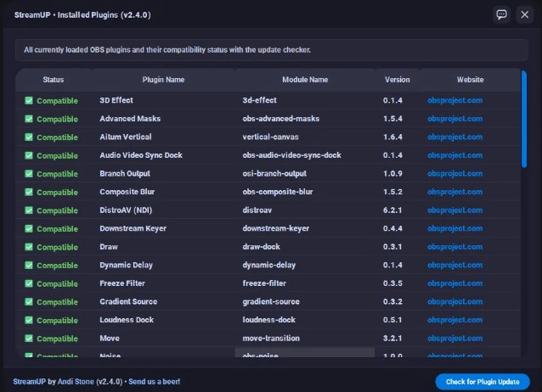Click Compatible status for Downstream Keyer

(x=58, y=229)
